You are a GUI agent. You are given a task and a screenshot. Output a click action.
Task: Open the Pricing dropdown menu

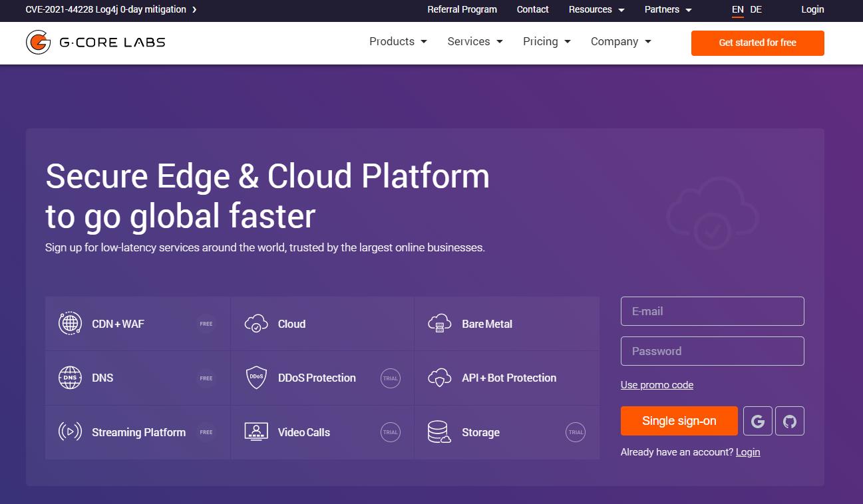tap(547, 41)
